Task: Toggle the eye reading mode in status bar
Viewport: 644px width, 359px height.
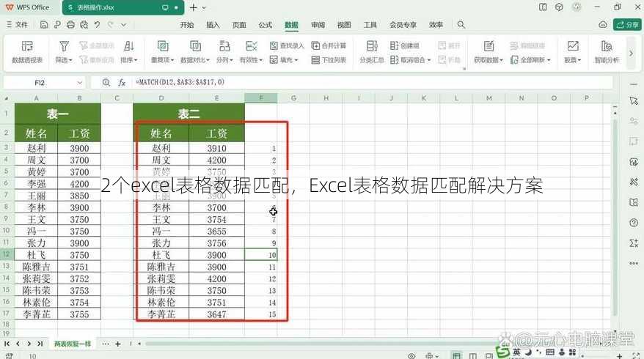Action: click(411, 356)
